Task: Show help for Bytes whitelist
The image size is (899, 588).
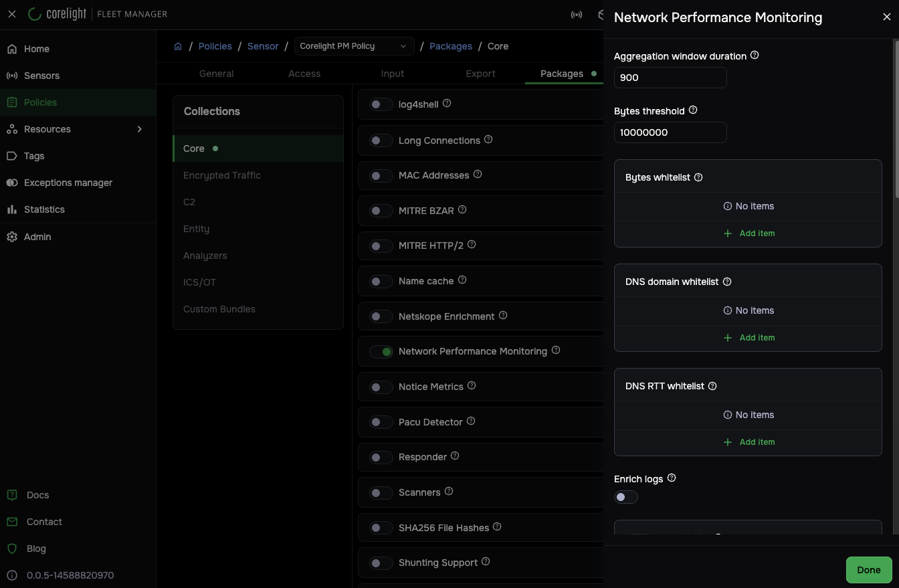Action: 698,177
